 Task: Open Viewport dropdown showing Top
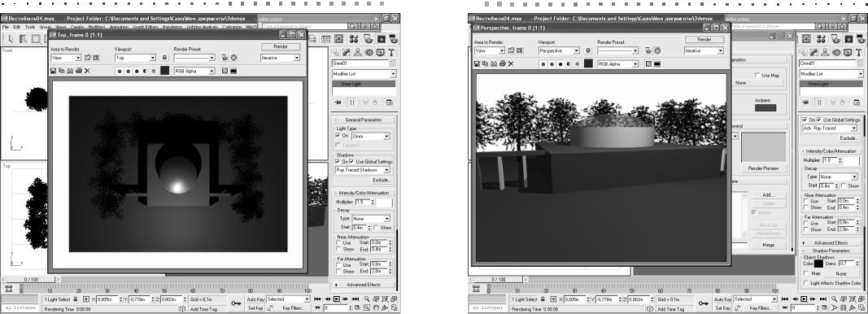pyautogui.click(x=135, y=58)
